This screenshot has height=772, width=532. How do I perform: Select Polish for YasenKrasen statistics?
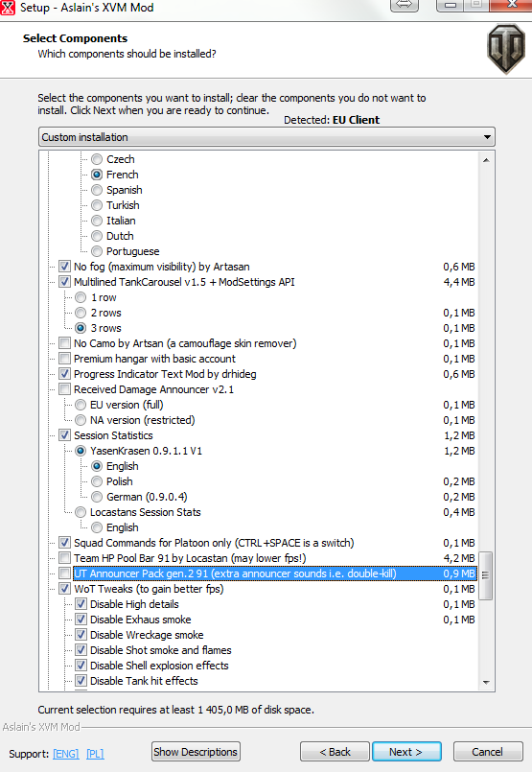pyautogui.click(x=97, y=481)
